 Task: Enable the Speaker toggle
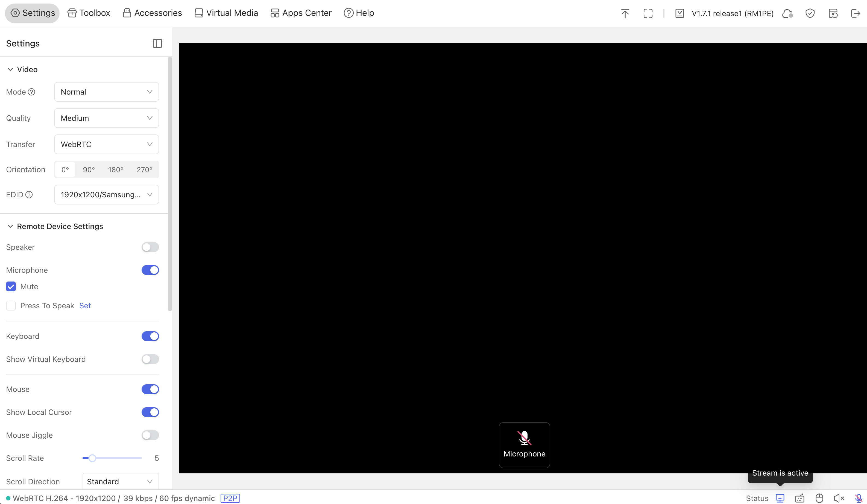pos(150,247)
